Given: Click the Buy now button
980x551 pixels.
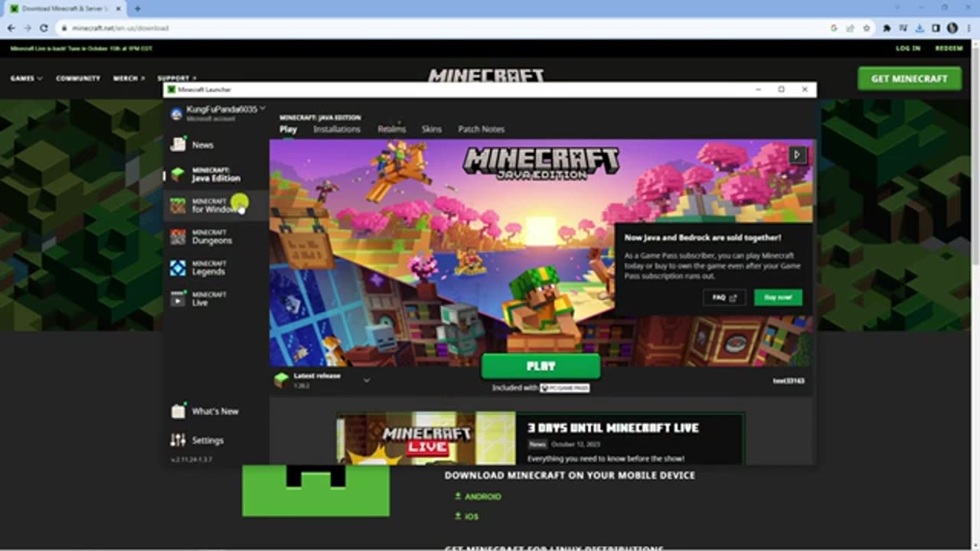Looking at the screenshot, I should click(778, 297).
